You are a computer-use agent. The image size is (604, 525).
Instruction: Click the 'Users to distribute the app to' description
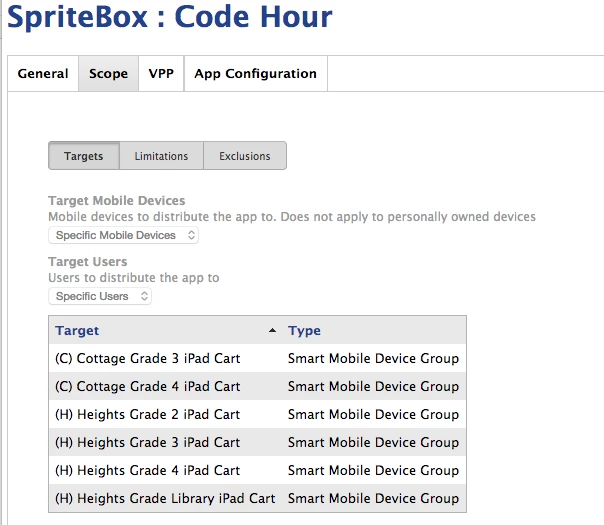[134, 278]
